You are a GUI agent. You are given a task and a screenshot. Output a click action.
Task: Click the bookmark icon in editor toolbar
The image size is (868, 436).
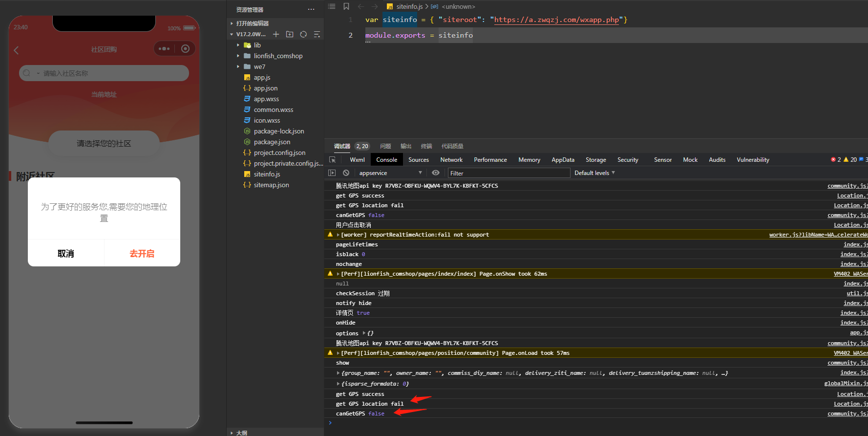pyautogui.click(x=346, y=6)
